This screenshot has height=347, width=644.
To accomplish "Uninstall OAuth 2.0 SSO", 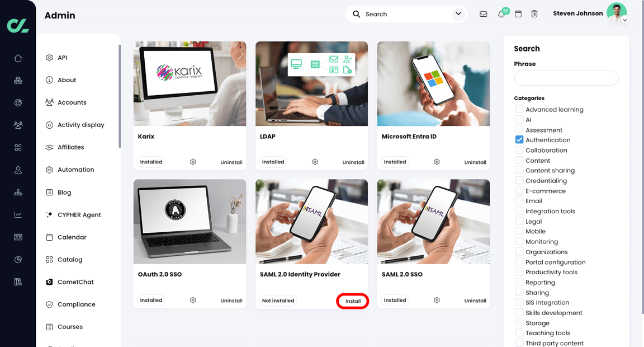I will tap(231, 301).
